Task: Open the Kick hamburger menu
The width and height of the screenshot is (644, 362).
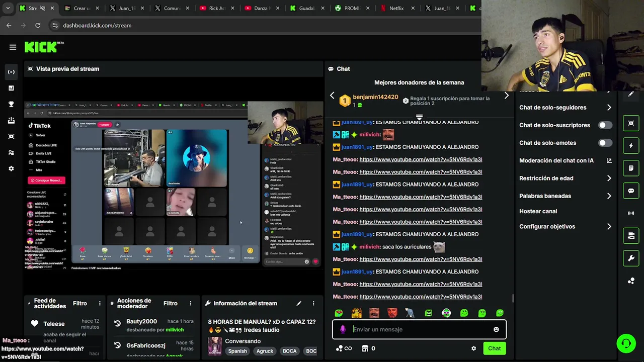Action: point(13,47)
